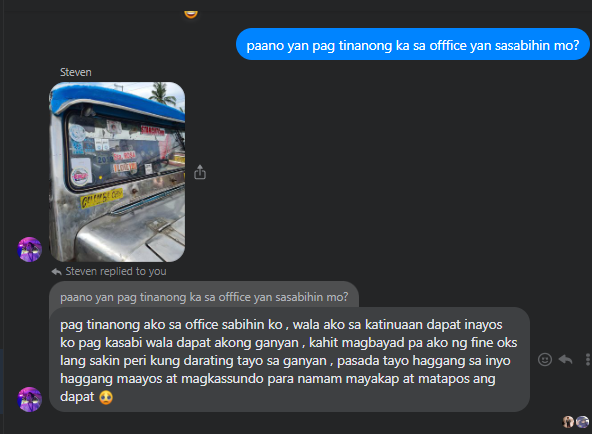Screen dimensions: 592x434
Task: Click the left seen-by avatar at bottom right
Action: 568,422
